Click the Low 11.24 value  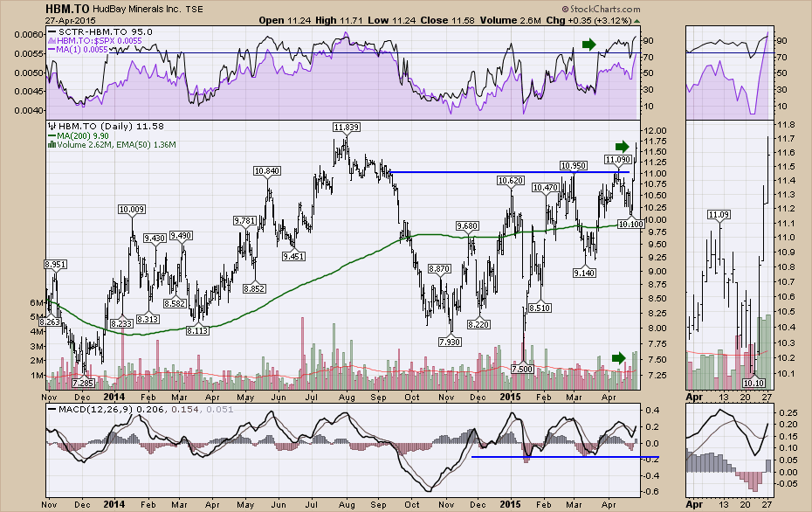(x=391, y=20)
